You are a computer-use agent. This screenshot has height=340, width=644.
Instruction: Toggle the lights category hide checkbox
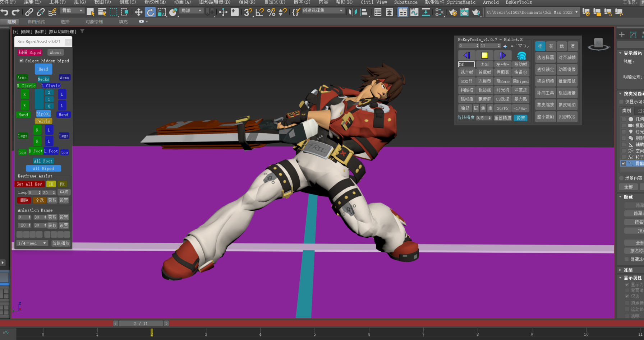624,132
